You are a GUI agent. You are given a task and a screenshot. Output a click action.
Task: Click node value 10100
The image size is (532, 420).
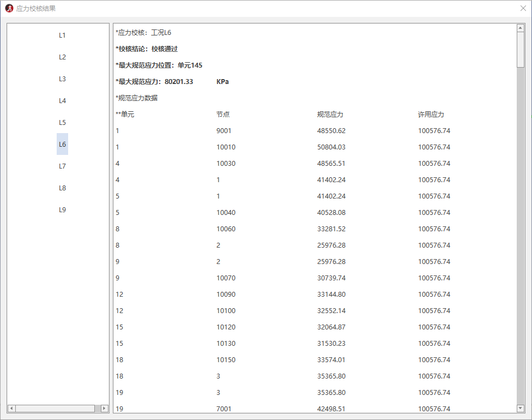tap(226, 311)
